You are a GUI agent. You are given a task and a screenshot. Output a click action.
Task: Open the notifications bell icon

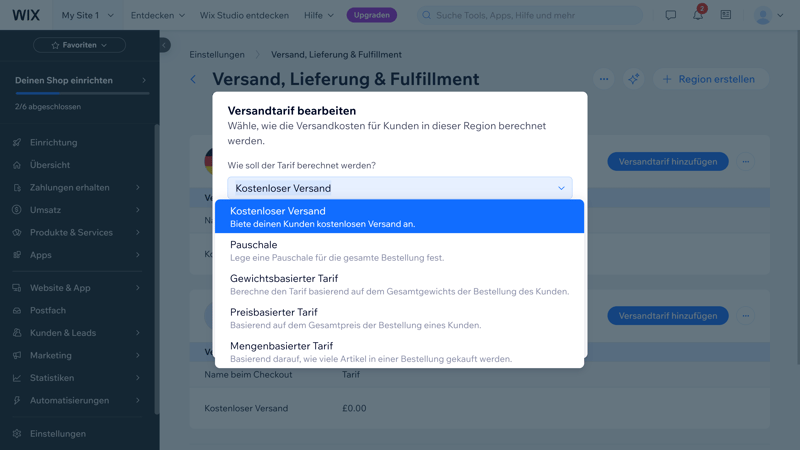[698, 15]
